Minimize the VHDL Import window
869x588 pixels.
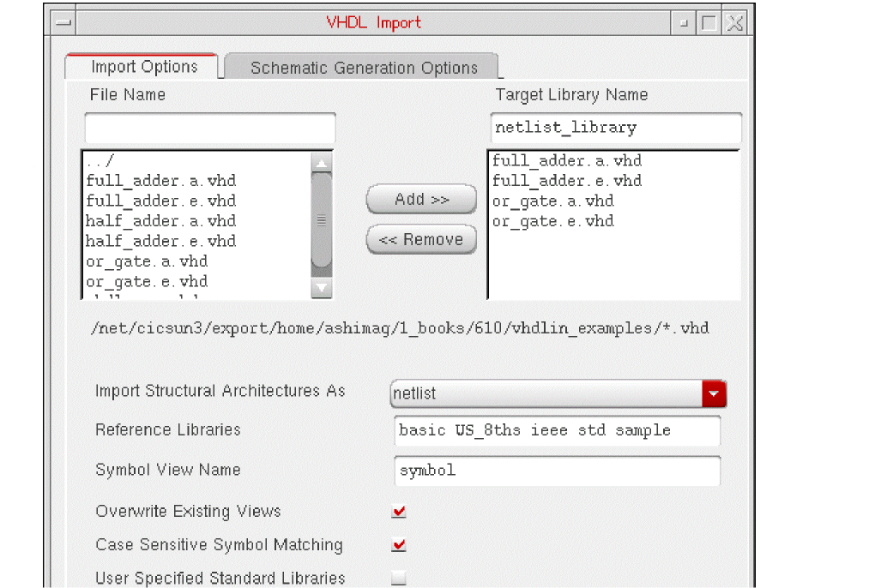(684, 22)
